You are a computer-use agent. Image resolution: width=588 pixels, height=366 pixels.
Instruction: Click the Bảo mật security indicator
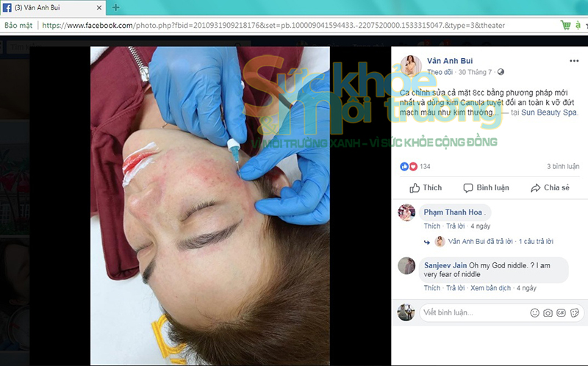pos(18,26)
